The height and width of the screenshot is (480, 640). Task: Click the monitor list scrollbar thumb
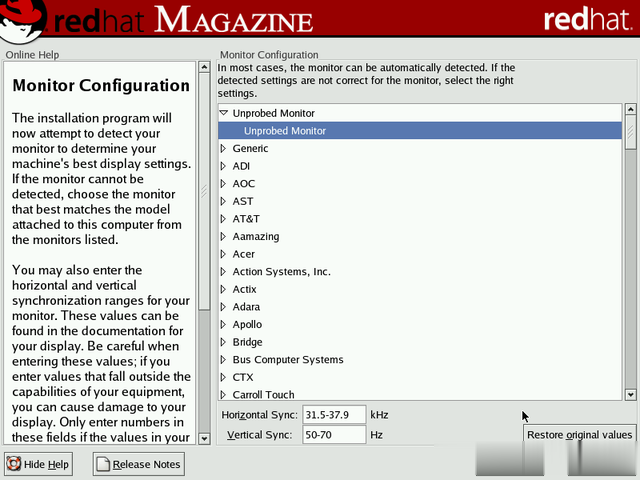pos(631,132)
